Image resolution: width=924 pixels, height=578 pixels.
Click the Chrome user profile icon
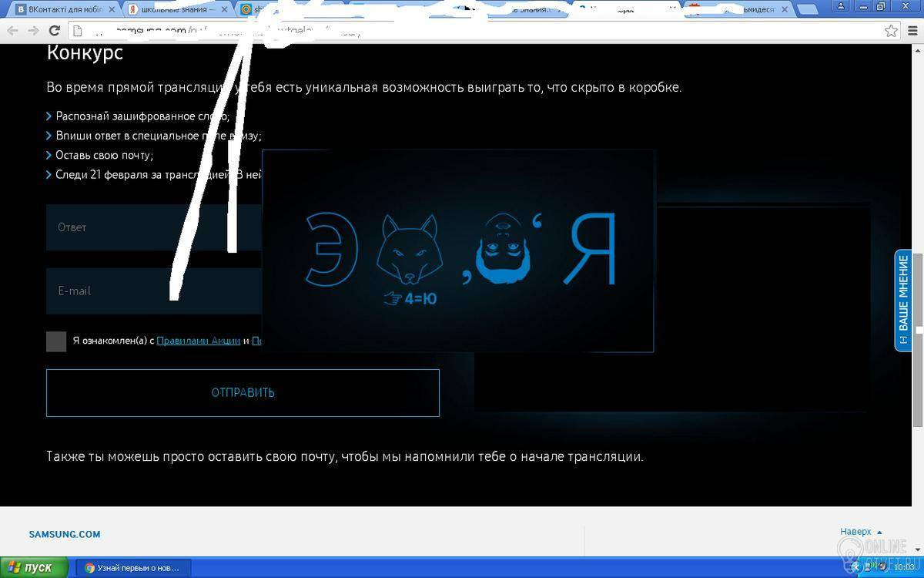click(842, 7)
